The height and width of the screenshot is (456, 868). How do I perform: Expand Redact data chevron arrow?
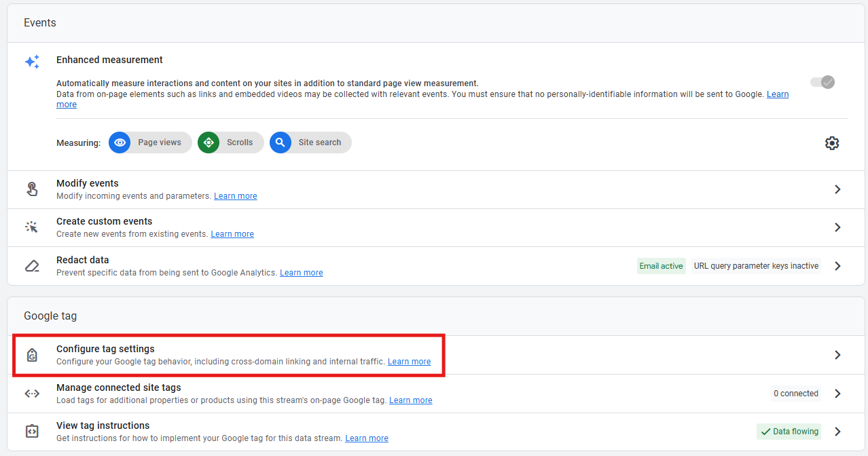[x=837, y=266]
